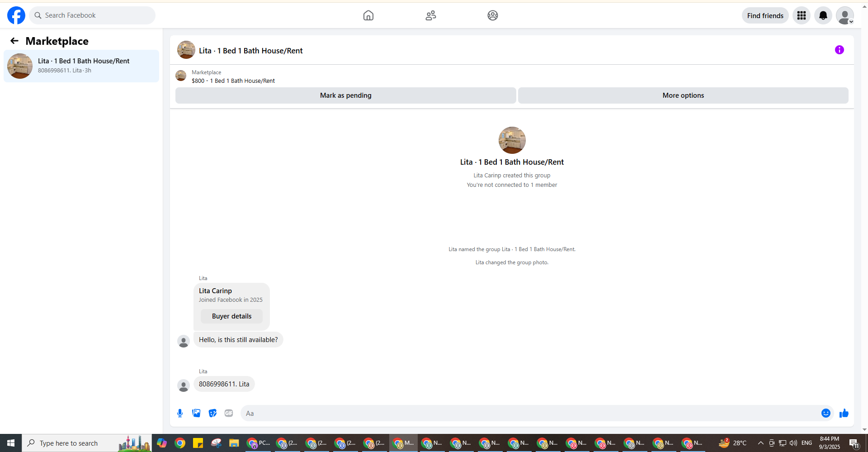This screenshot has height=452, width=868.
Task: Click Mark as pending
Action: click(346, 95)
